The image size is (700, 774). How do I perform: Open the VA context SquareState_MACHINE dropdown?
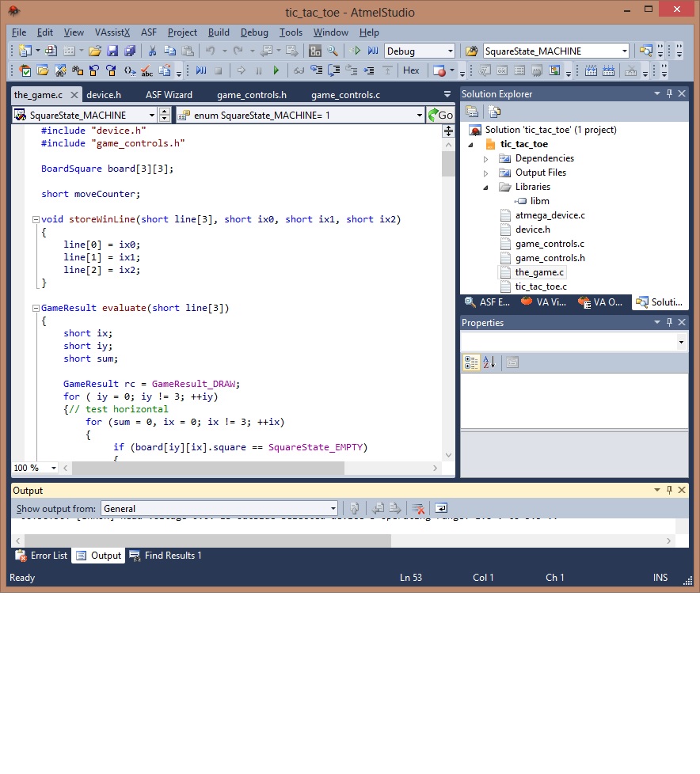(x=152, y=115)
